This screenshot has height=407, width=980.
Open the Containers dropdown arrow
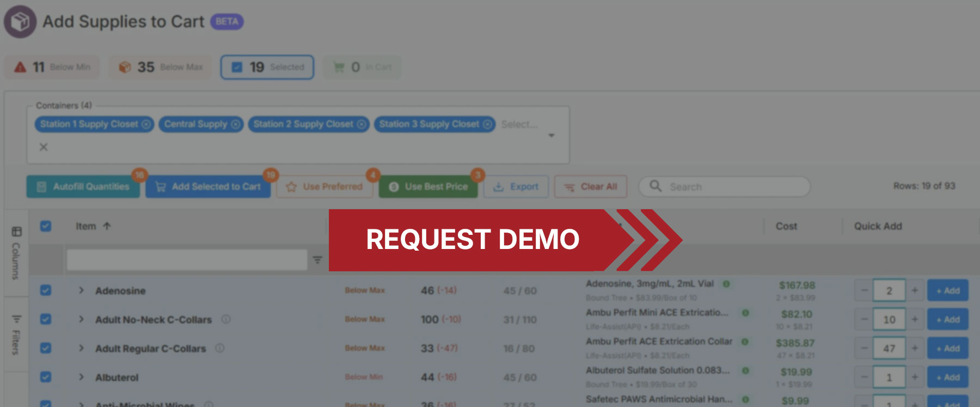point(552,136)
